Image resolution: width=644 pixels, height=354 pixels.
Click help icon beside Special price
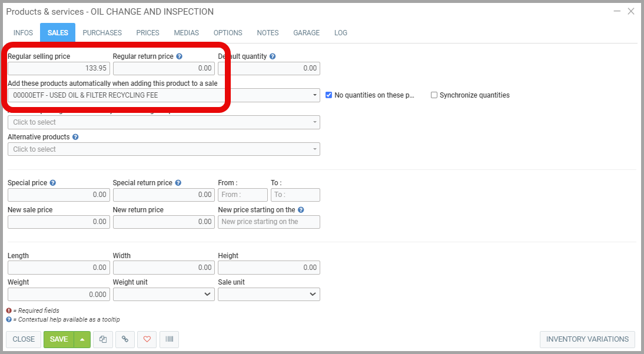53,183
